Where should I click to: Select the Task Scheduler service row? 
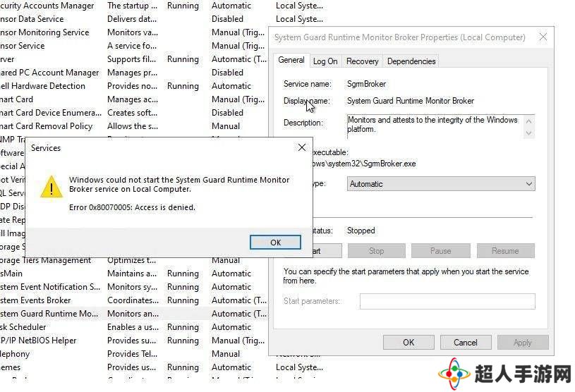point(134,327)
